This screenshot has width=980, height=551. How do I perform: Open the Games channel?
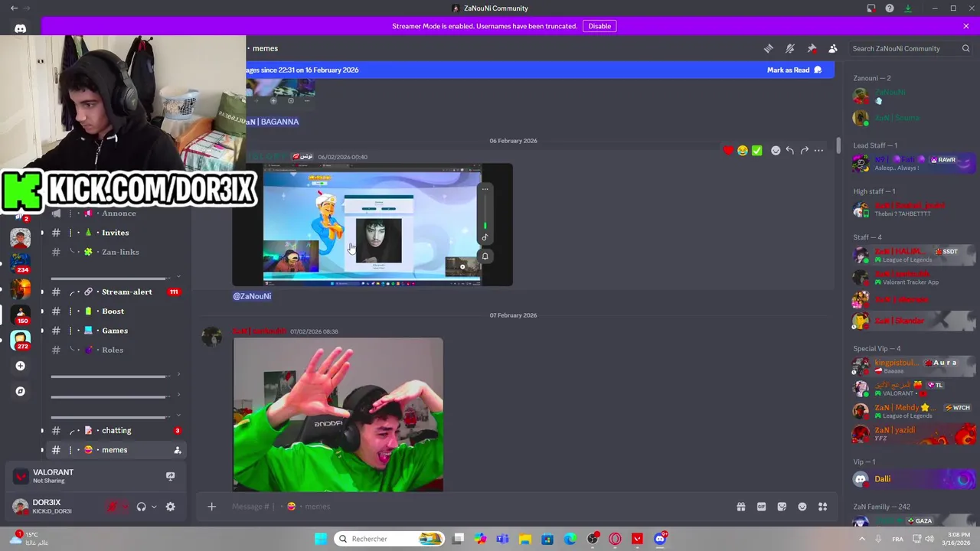point(115,331)
